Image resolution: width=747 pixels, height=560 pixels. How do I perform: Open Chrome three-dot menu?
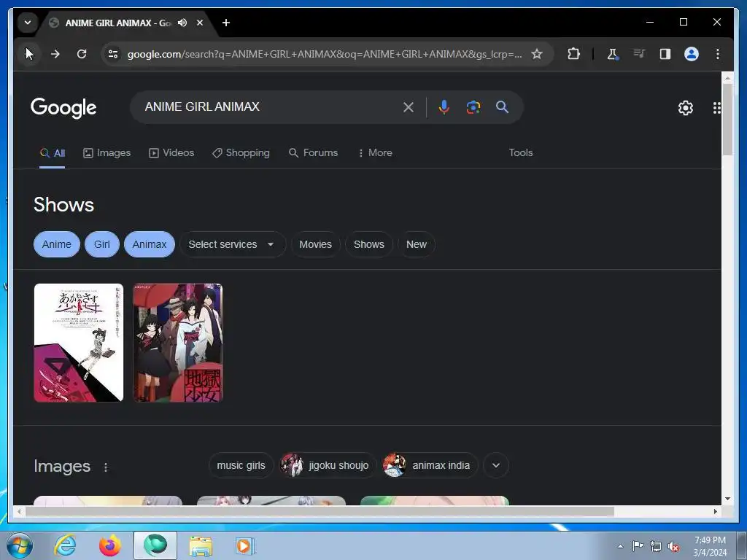(718, 54)
